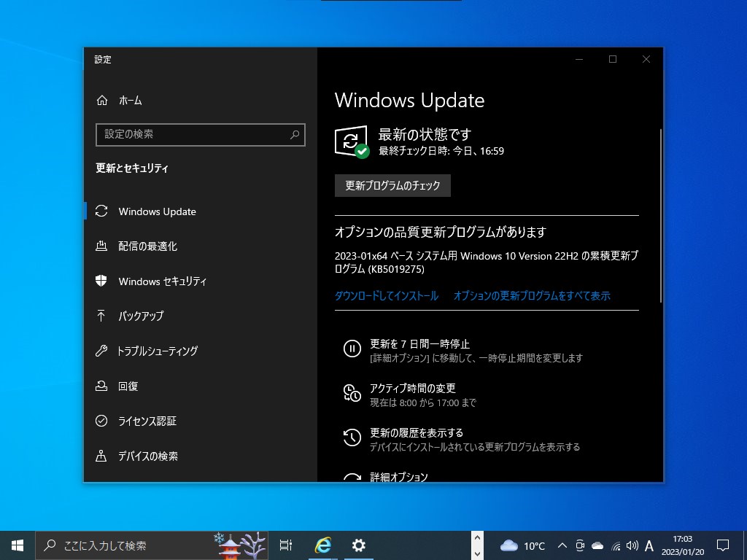Launch Internet Explorer from the taskbar
The image size is (747, 560).
tap(322, 545)
